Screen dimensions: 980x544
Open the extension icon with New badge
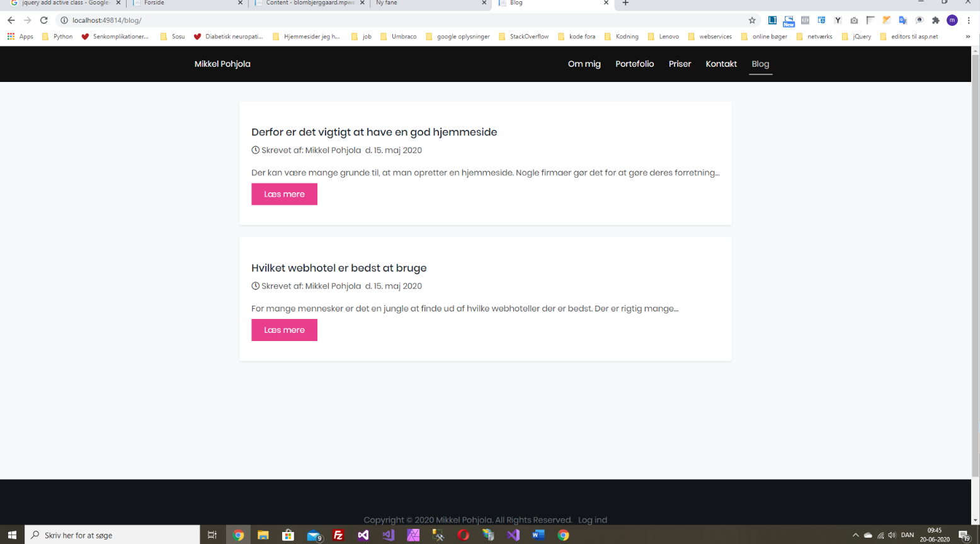(789, 21)
